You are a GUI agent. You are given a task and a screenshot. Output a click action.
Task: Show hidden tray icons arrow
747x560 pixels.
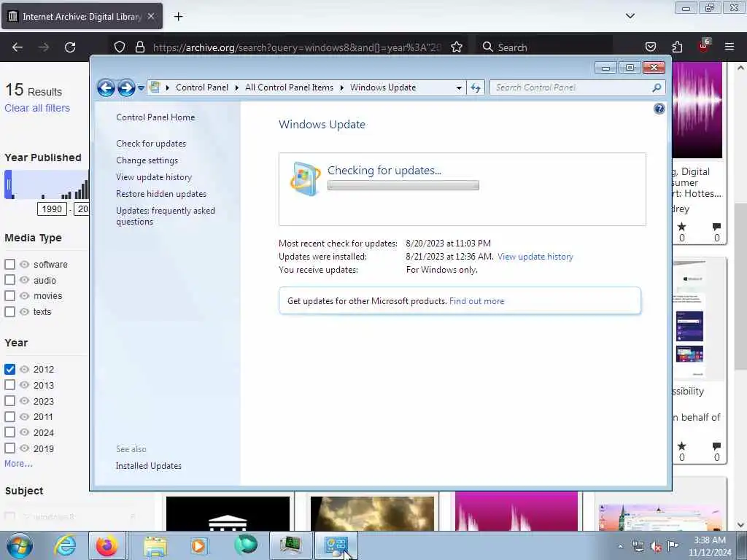pos(620,546)
